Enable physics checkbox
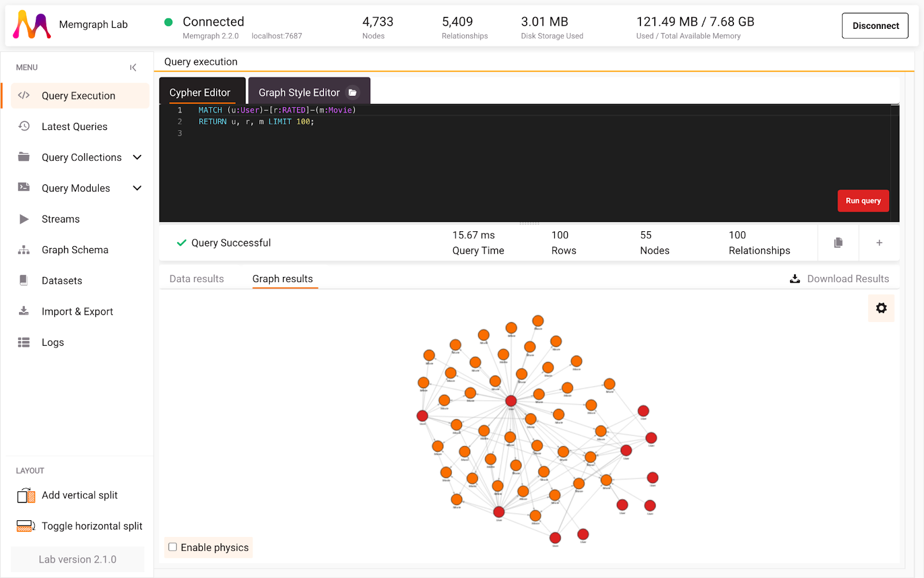Viewport: 924px width, 578px height. 173,547
